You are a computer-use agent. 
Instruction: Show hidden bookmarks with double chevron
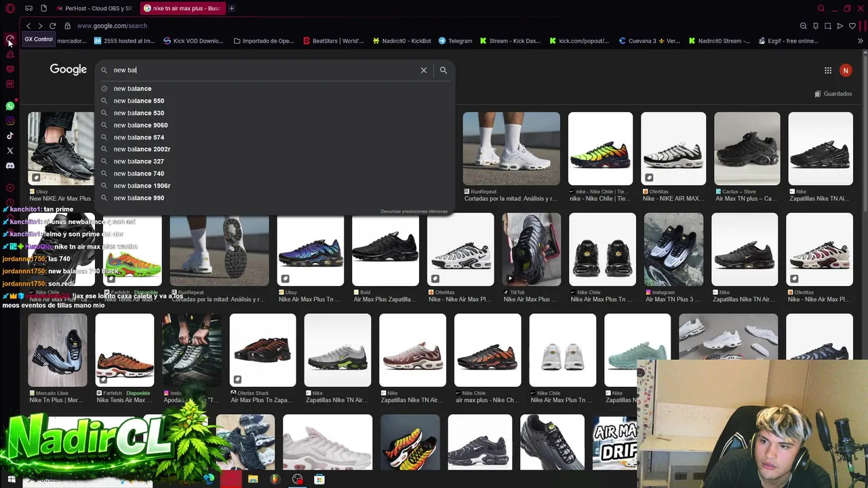(x=860, y=41)
